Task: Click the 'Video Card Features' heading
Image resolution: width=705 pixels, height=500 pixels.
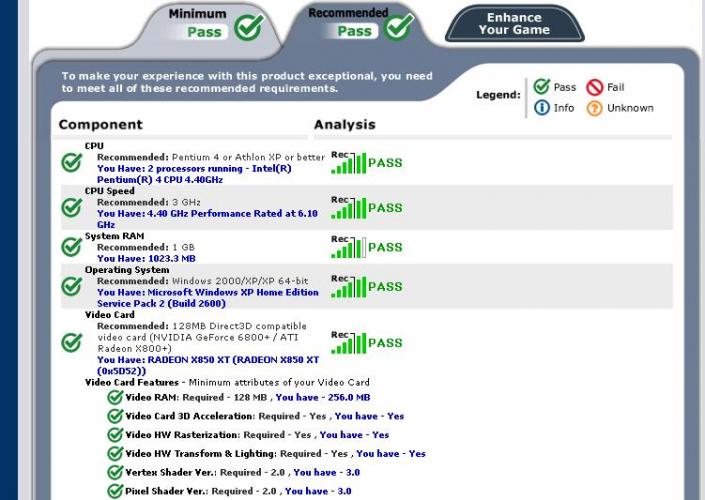Action: click(x=132, y=382)
